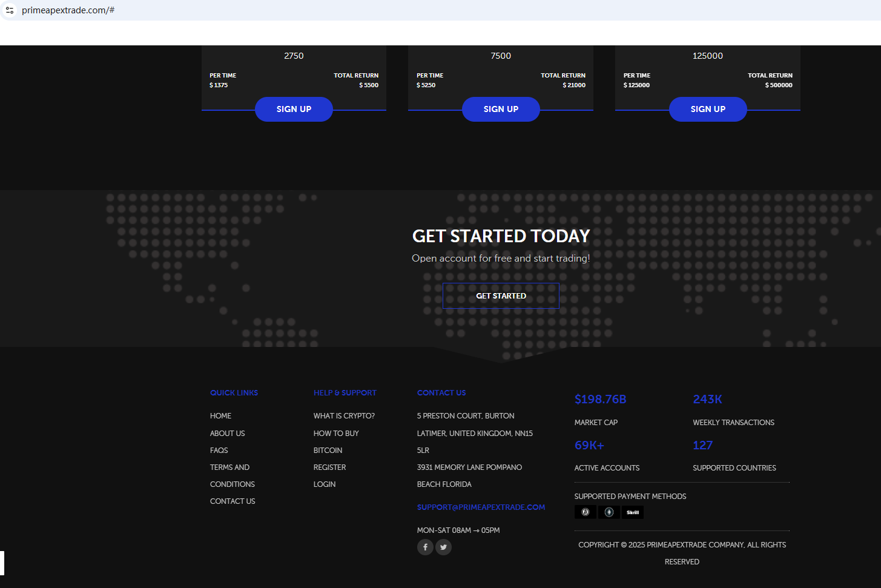Click the Facebook social icon

425,547
